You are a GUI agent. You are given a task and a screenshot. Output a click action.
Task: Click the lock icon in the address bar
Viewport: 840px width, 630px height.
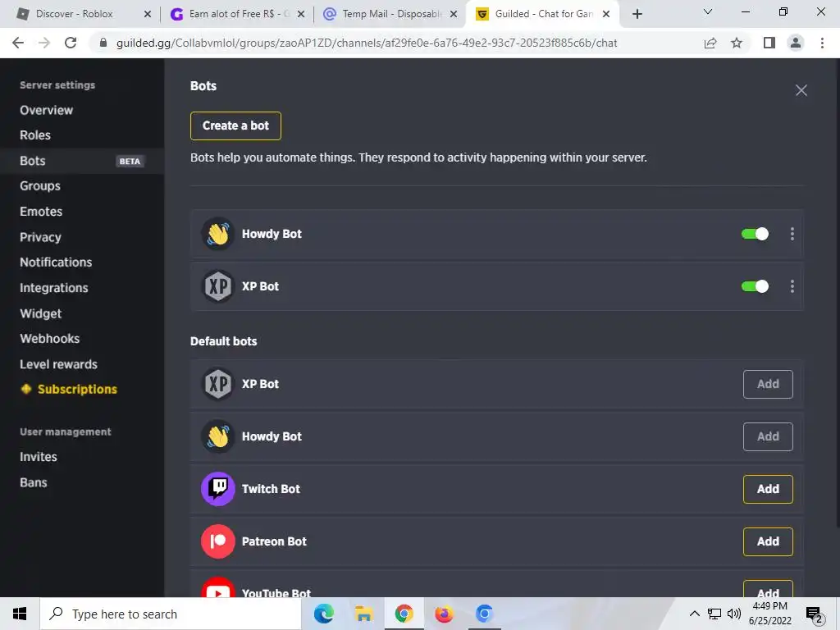[x=103, y=43]
